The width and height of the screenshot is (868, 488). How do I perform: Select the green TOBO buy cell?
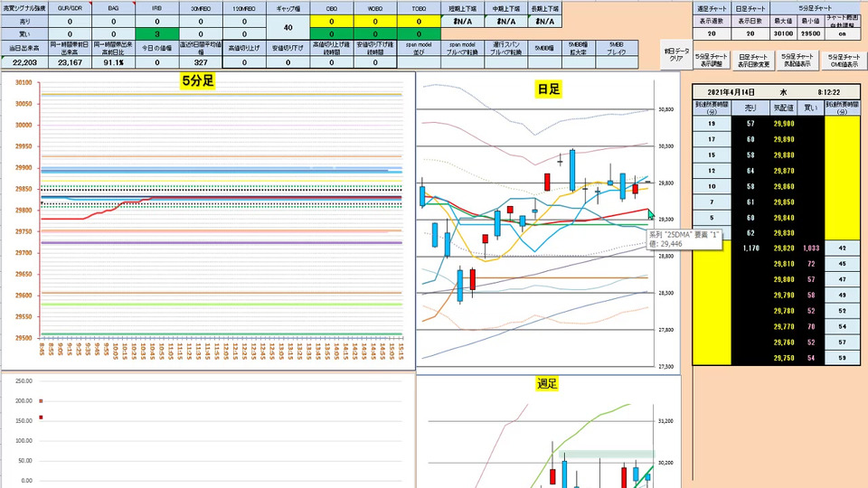[x=419, y=34]
